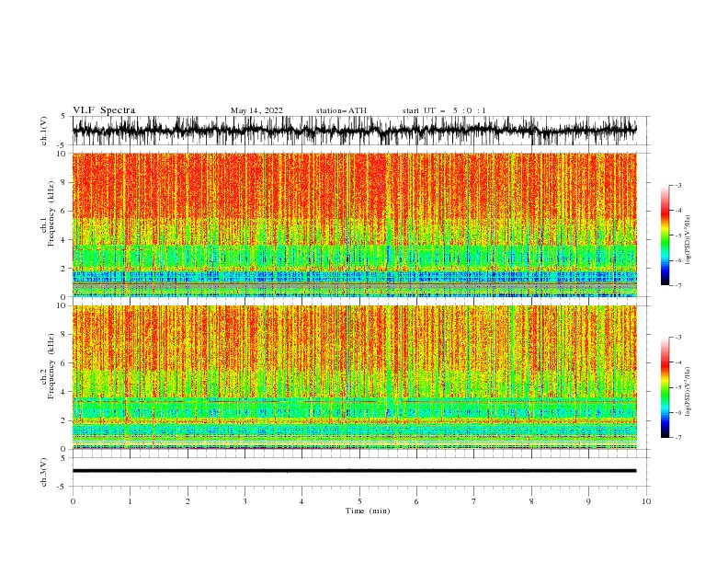Click the 'ch.3(V)' axis label
Screen dimensions: 728x563
point(44,472)
